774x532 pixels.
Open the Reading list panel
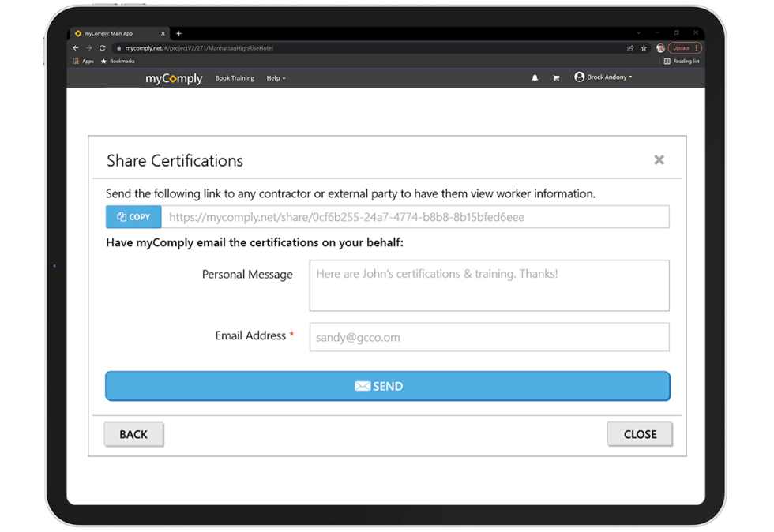[681, 61]
